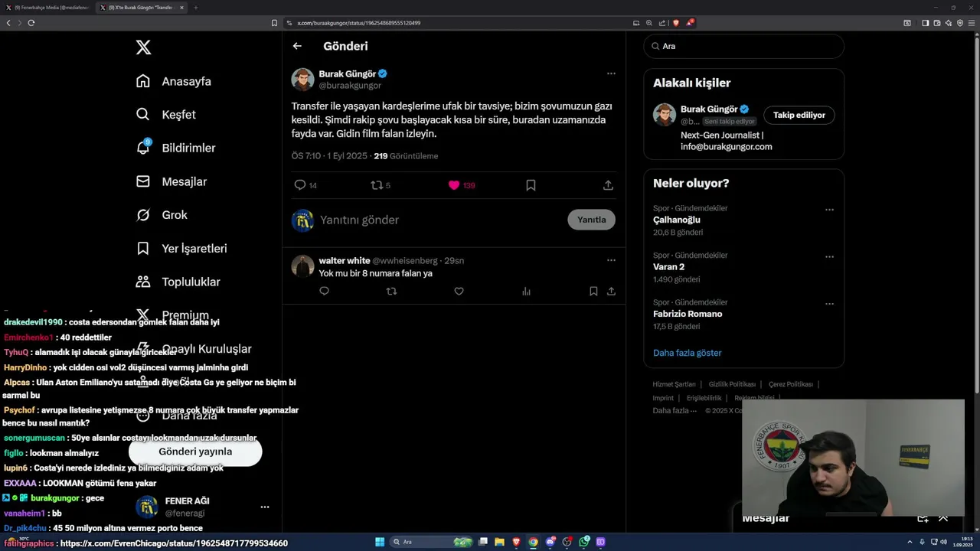980x551 pixels.
Task: Click browser back arrow
Action: click(x=8, y=23)
